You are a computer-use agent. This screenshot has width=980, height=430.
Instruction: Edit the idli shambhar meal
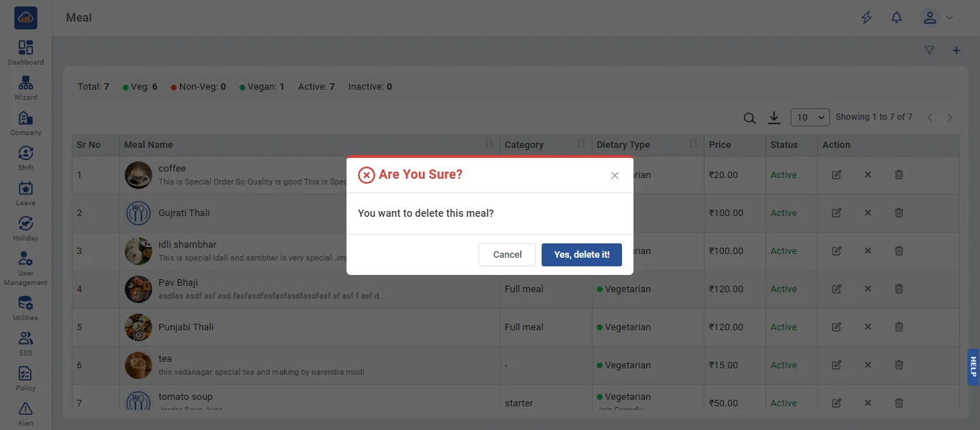(837, 251)
